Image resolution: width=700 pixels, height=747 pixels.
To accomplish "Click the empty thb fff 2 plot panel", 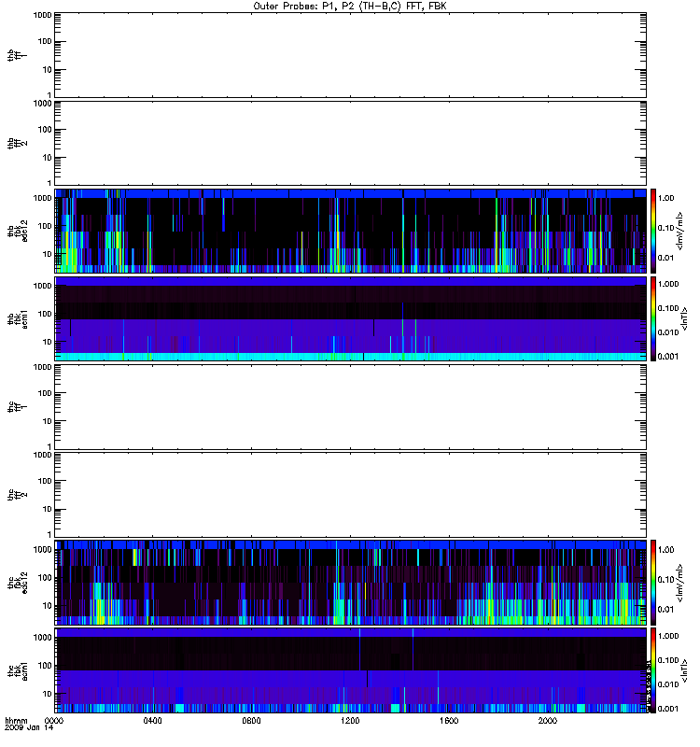I will point(351,143).
